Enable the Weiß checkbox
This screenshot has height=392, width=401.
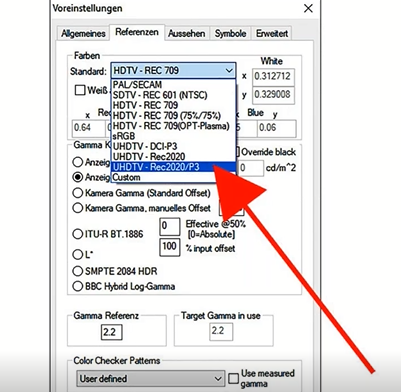pos(80,90)
